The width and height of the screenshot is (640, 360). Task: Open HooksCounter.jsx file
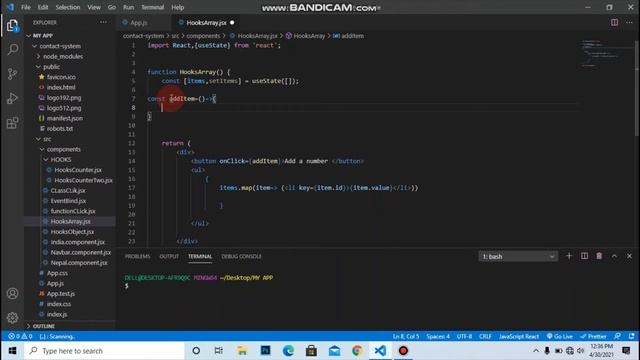[x=78, y=170]
